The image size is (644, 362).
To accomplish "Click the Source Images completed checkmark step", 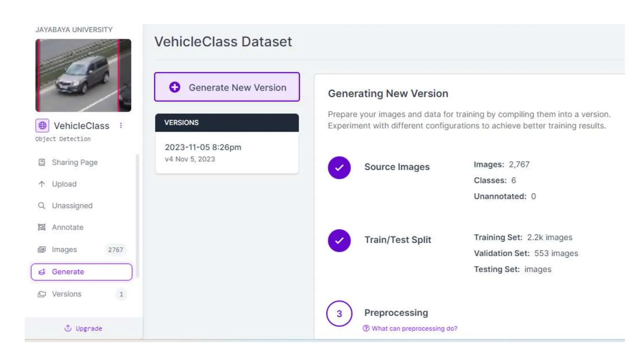I will pos(339,167).
